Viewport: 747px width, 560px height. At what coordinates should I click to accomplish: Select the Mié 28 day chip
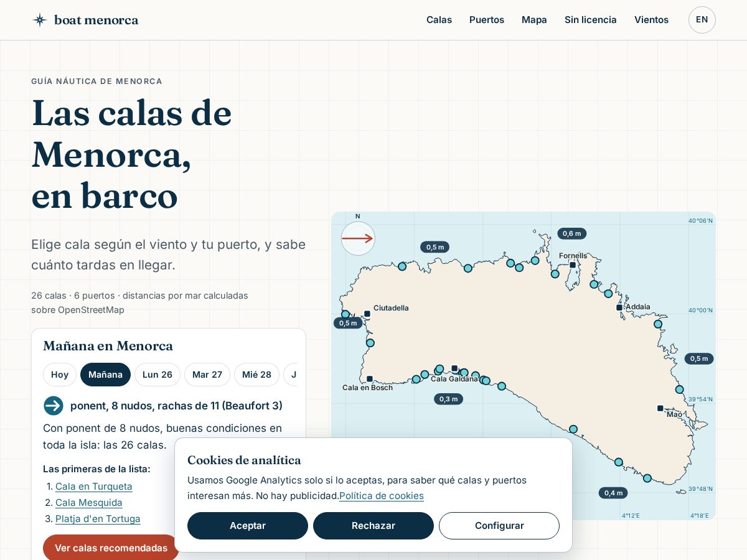256,375
